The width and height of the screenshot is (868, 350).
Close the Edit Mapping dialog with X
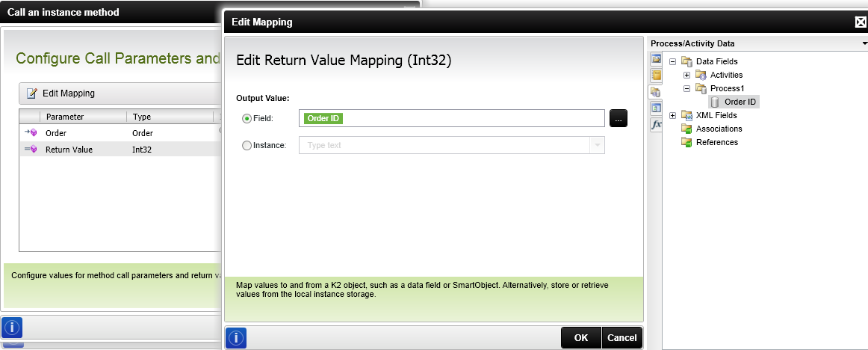(861, 22)
